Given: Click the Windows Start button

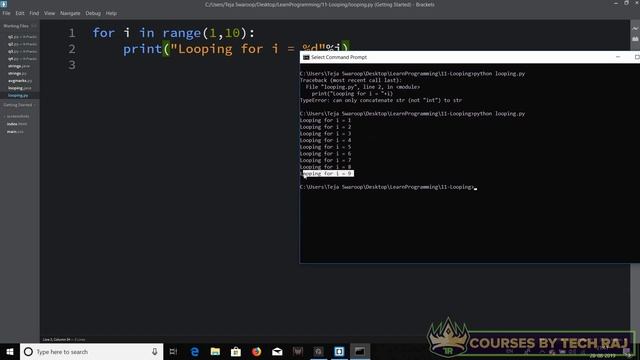Looking at the screenshot, I should [x=10, y=351].
